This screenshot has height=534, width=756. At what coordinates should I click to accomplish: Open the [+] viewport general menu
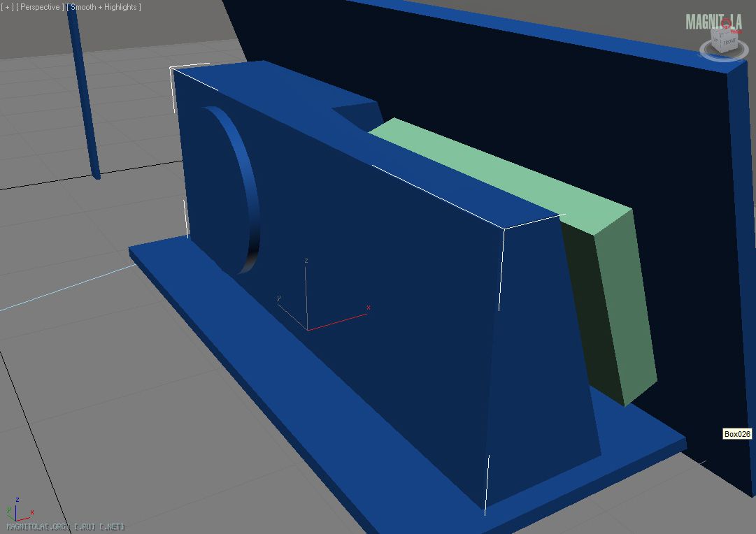click(7, 7)
